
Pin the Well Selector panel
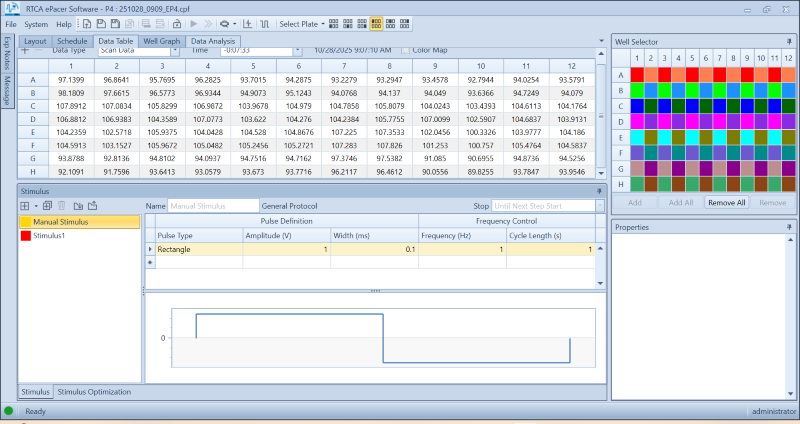791,40
